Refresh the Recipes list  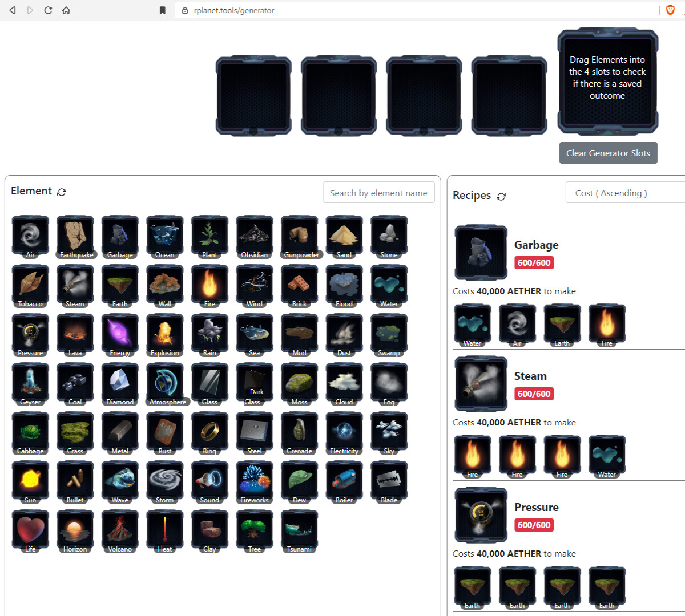tap(501, 196)
